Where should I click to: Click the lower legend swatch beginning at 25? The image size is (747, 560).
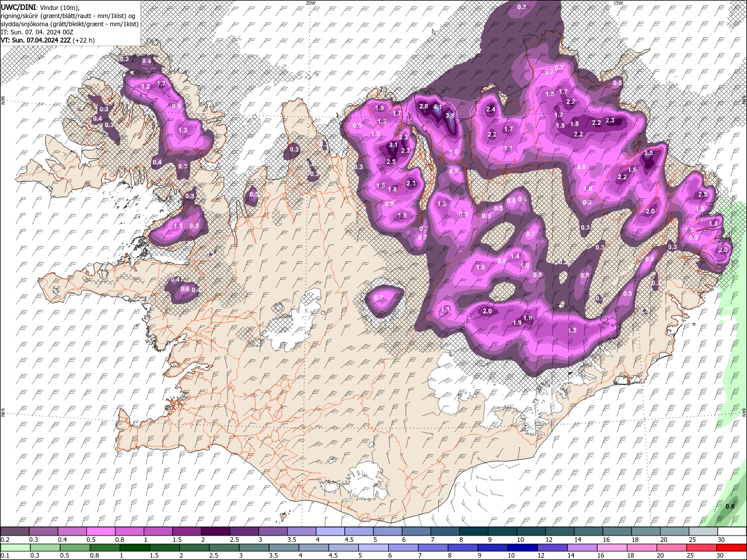click(x=701, y=548)
